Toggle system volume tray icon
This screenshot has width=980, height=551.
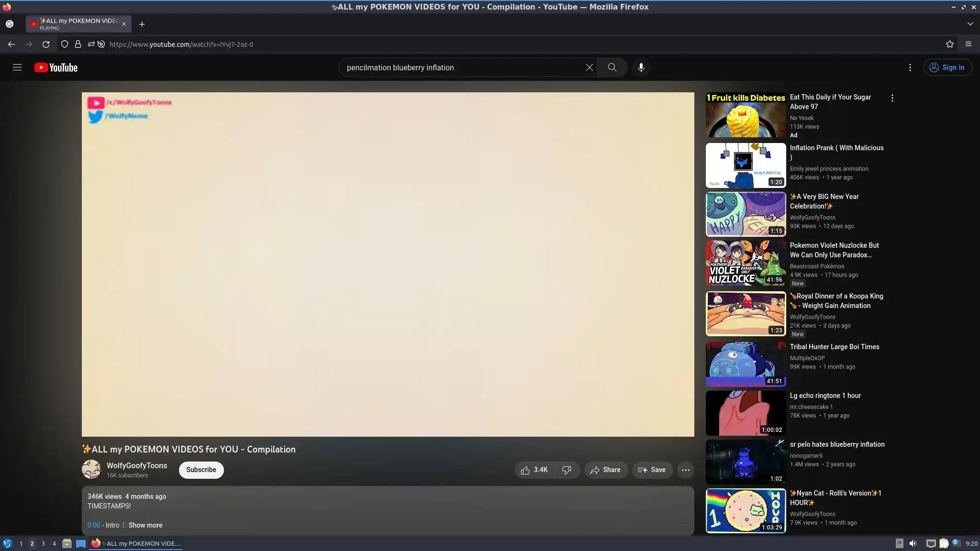click(913, 543)
